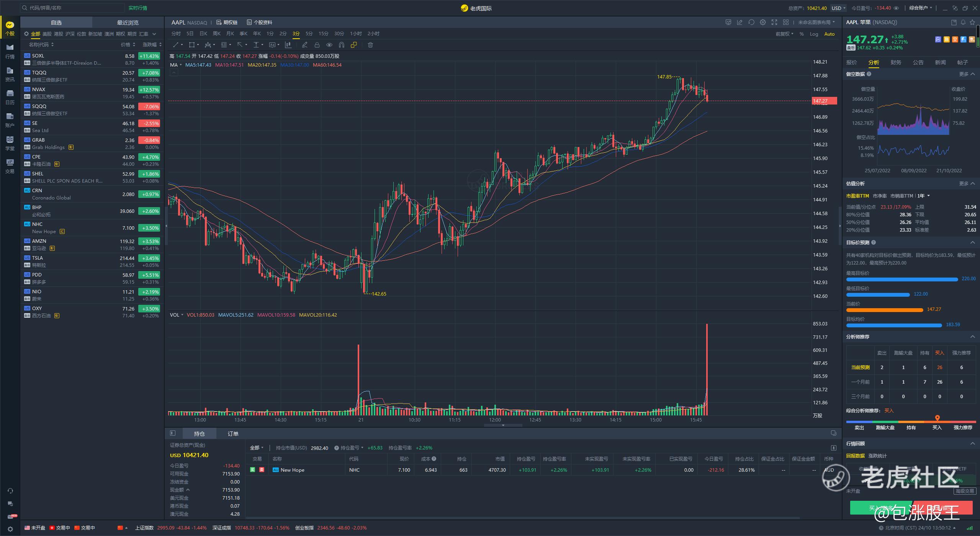Add AAPL to favorites with star icon
Viewport: 980px width, 536px height.
click(x=972, y=22)
